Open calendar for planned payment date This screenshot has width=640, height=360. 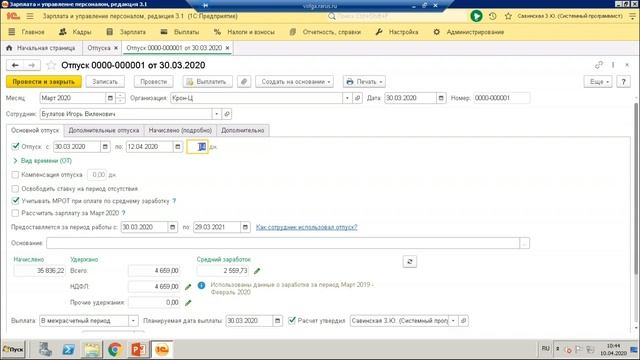tap(278, 321)
